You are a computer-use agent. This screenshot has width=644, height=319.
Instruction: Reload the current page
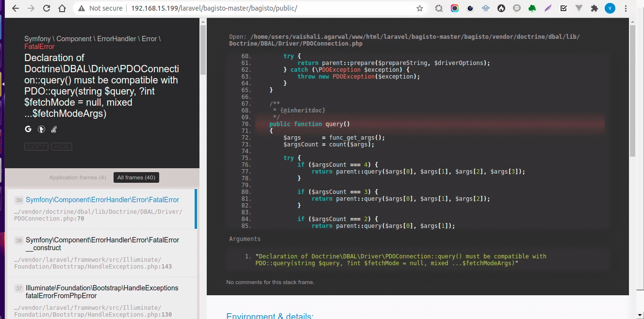tap(47, 8)
